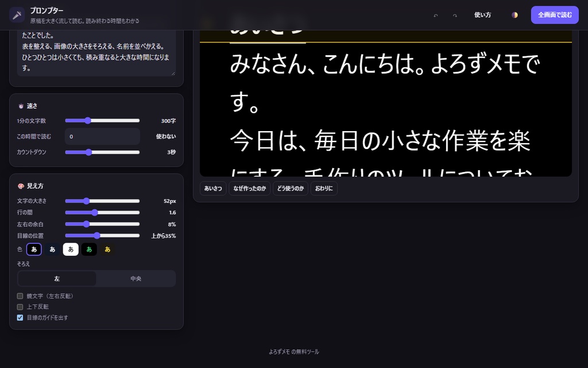Click the 上から35% eye position value
Viewport: 588px width, 368px height.
pyautogui.click(x=164, y=236)
